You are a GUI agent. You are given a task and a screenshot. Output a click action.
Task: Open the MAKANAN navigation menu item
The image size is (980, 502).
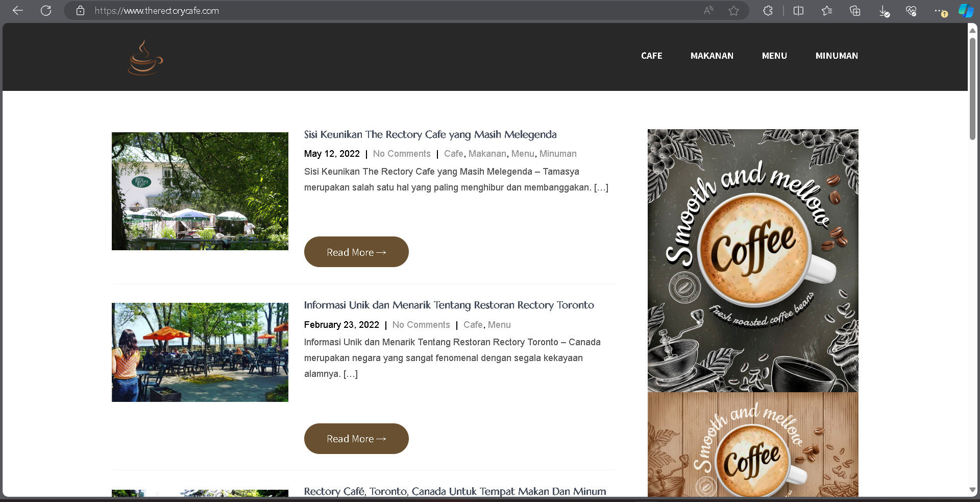712,56
